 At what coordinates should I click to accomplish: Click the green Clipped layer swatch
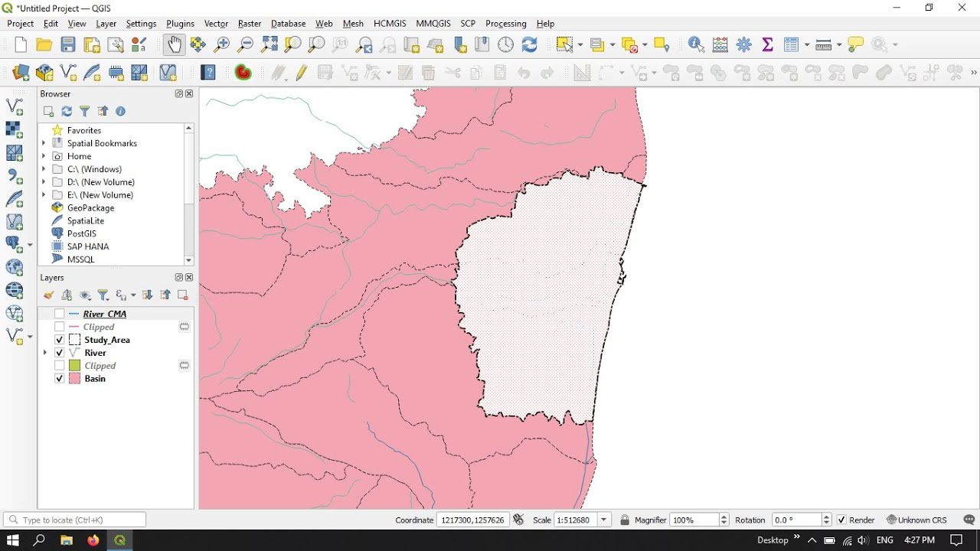tap(75, 366)
